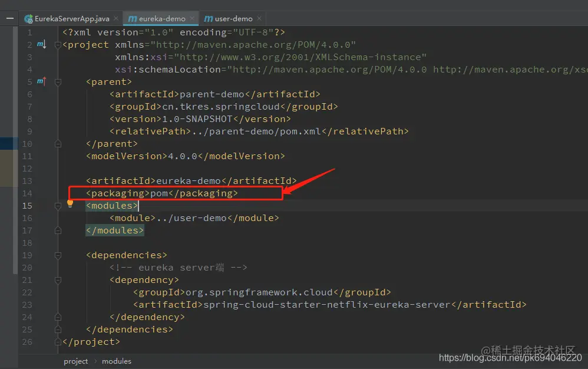Click the class icon on EurekaServerApp.java tab

28,19
